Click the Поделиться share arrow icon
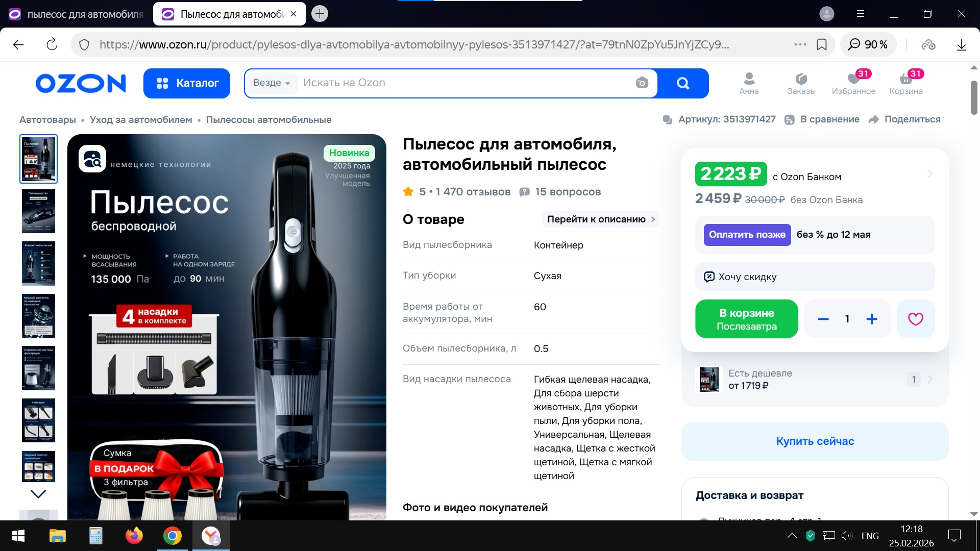This screenshot has height=551, width=980. click(873, 119)
